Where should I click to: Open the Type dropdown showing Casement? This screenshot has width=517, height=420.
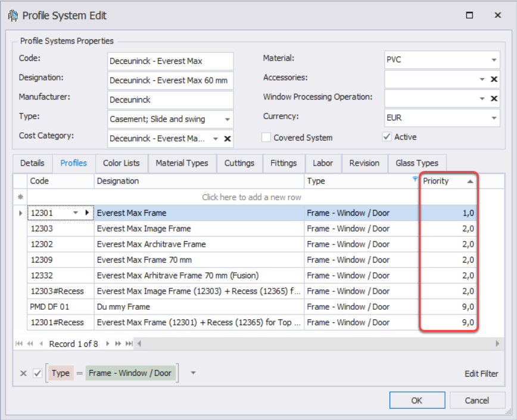[x=227, y=119]
